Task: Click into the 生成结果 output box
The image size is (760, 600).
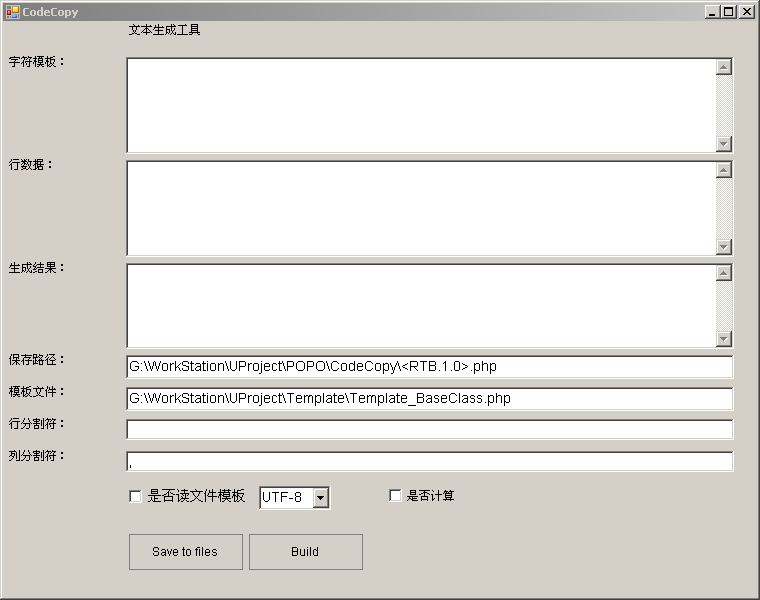Action: 420,306
